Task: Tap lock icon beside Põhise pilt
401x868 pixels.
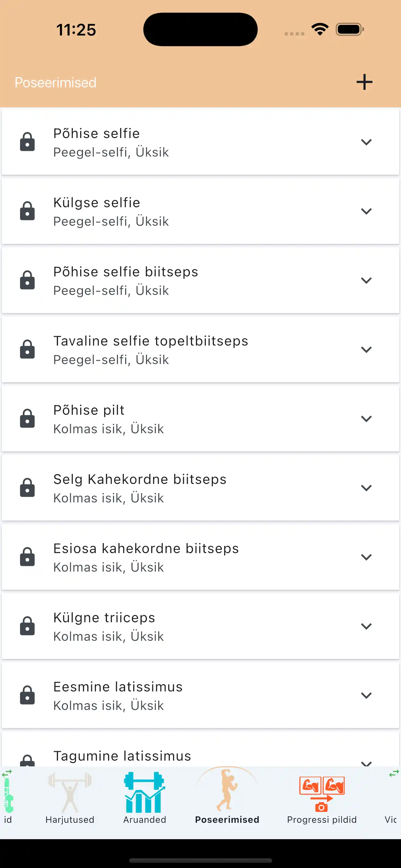Action: coord(27,418)
